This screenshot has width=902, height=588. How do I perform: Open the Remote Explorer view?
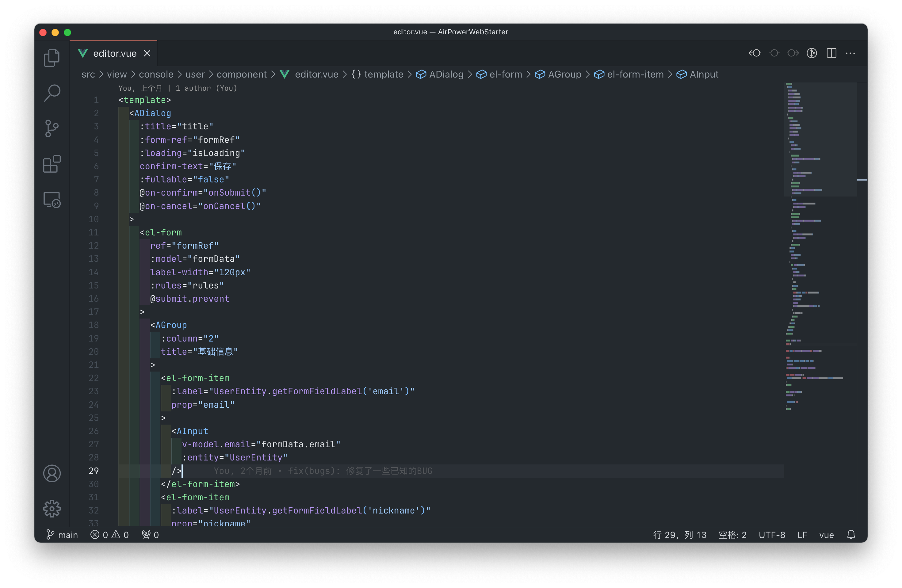[x=52, y=200]
